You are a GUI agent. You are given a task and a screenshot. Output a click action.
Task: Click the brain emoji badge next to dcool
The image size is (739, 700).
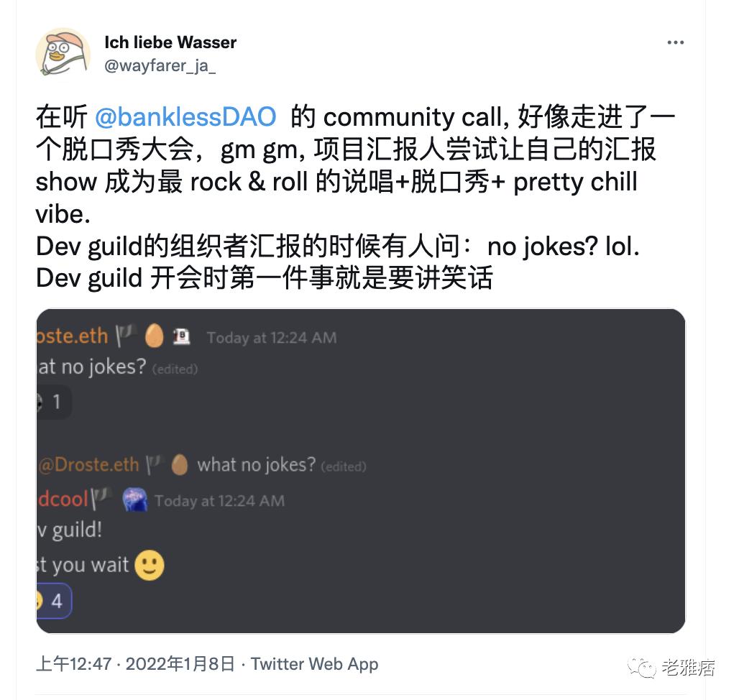135,499
